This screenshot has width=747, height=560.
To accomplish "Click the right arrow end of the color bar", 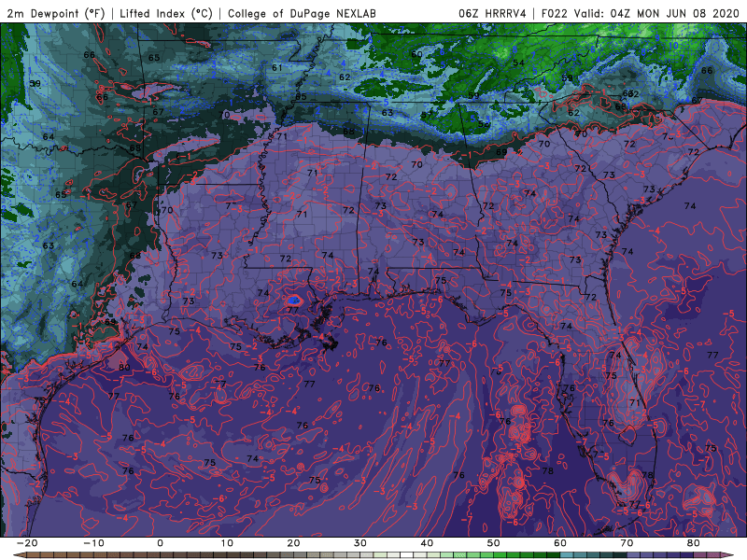I will [728, 555].
